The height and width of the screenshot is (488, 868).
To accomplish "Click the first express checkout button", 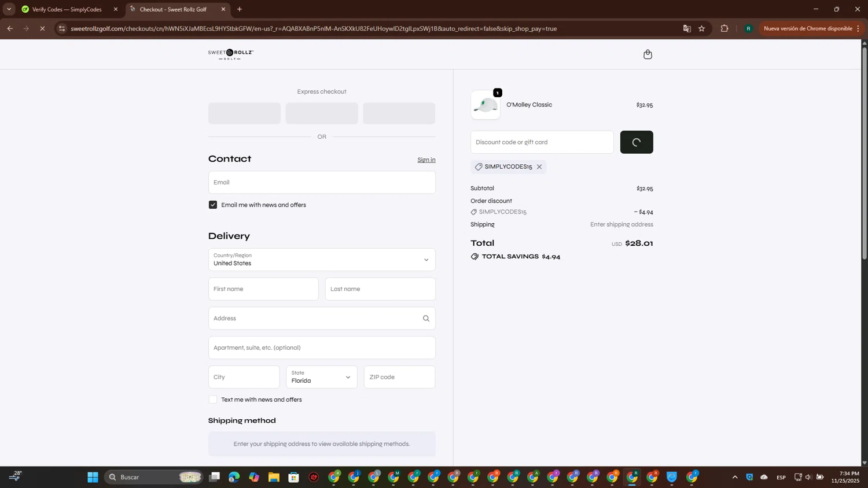I will click(244, 113).
